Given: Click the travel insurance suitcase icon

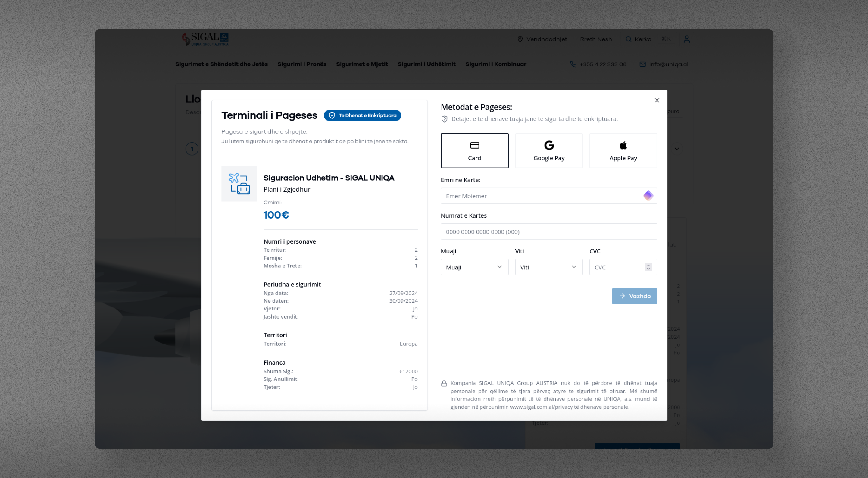Looking at the screenshot, I should click(x=239, y=184).
